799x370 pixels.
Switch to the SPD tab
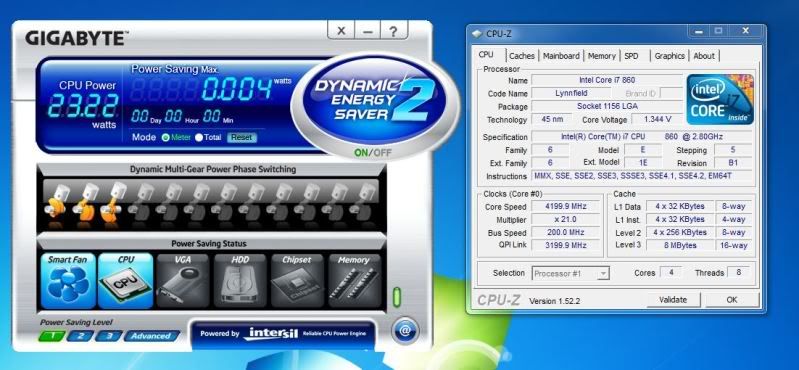[x=631, y=56]
